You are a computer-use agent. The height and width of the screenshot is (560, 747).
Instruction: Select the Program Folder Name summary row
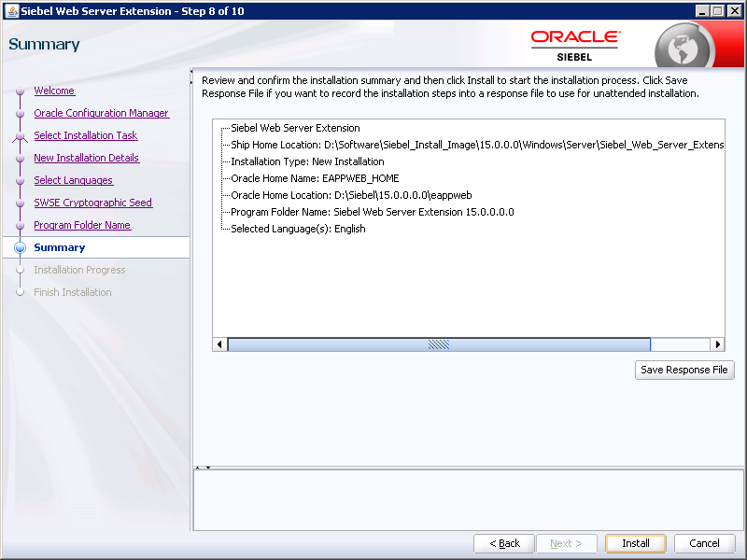click(372, 212)
